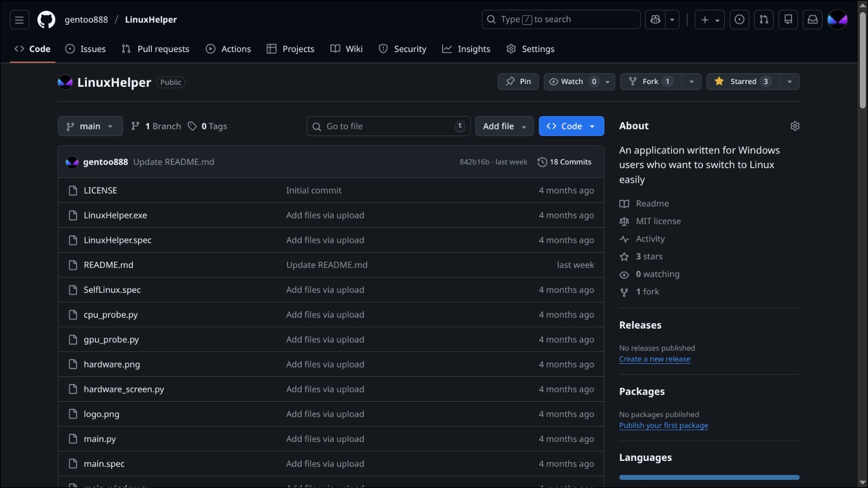Image resolution: width=868 pixels, height=488 pixels.
Task: Open the Add file dropdown
Action: tap(503, 126)
